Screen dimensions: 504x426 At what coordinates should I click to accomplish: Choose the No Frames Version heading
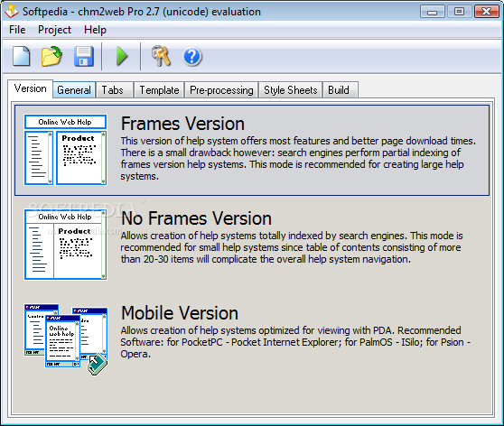[x=196, y=218]
